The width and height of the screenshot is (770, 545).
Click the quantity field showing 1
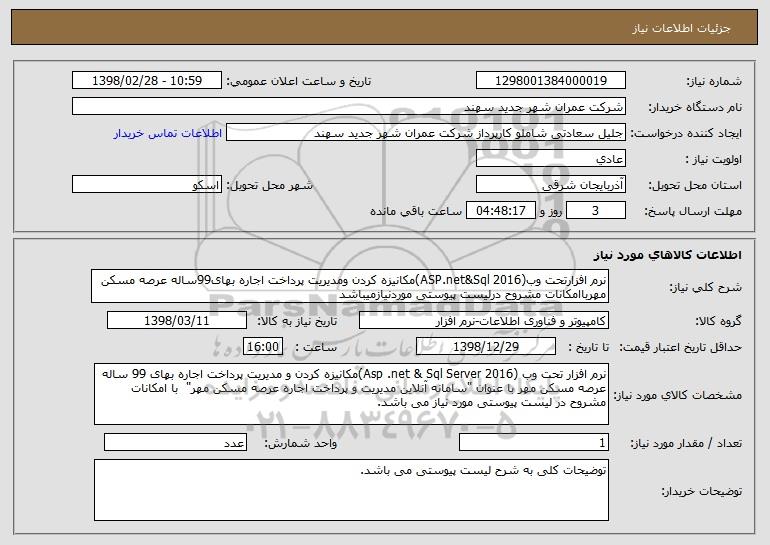coord(534,442)
